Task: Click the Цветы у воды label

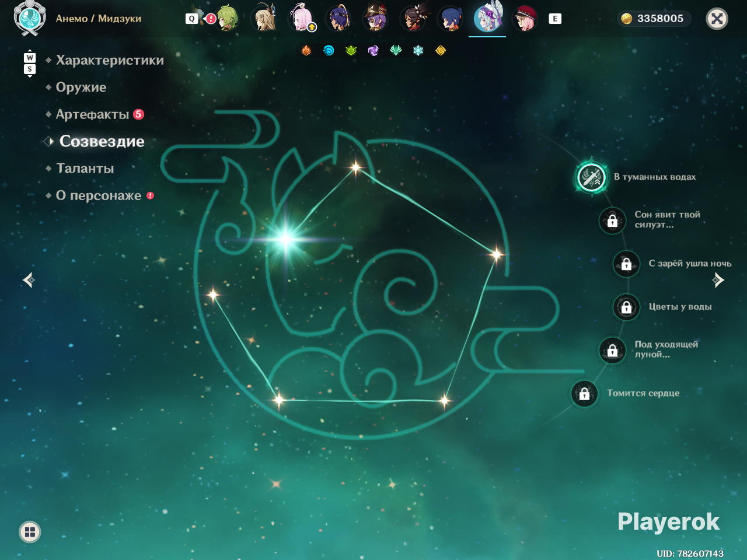Action: [680, 307]
